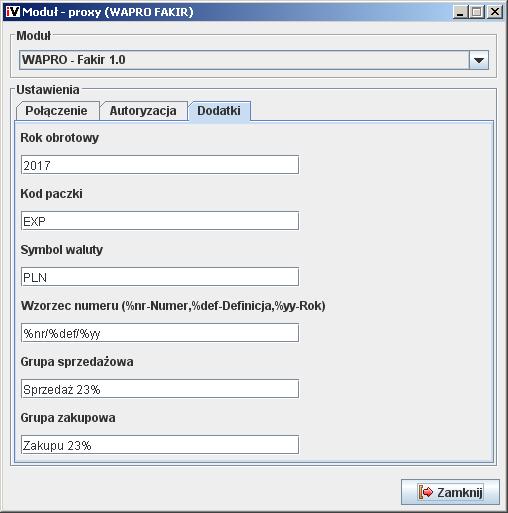Minimize the Moduł proxy window

tap(460, 12)
